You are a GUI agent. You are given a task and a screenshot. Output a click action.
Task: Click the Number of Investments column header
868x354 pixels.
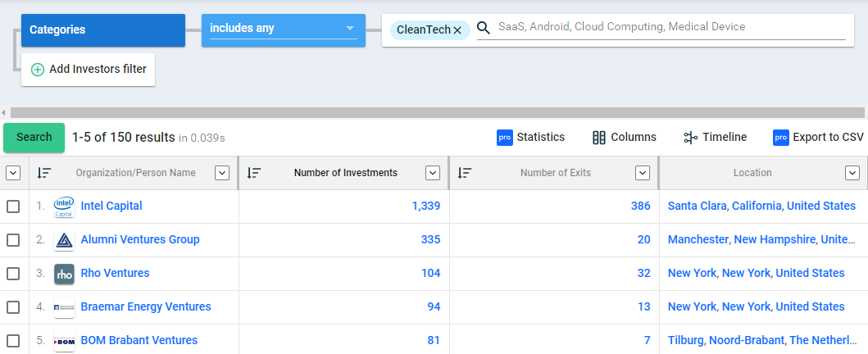coord(345,173)
